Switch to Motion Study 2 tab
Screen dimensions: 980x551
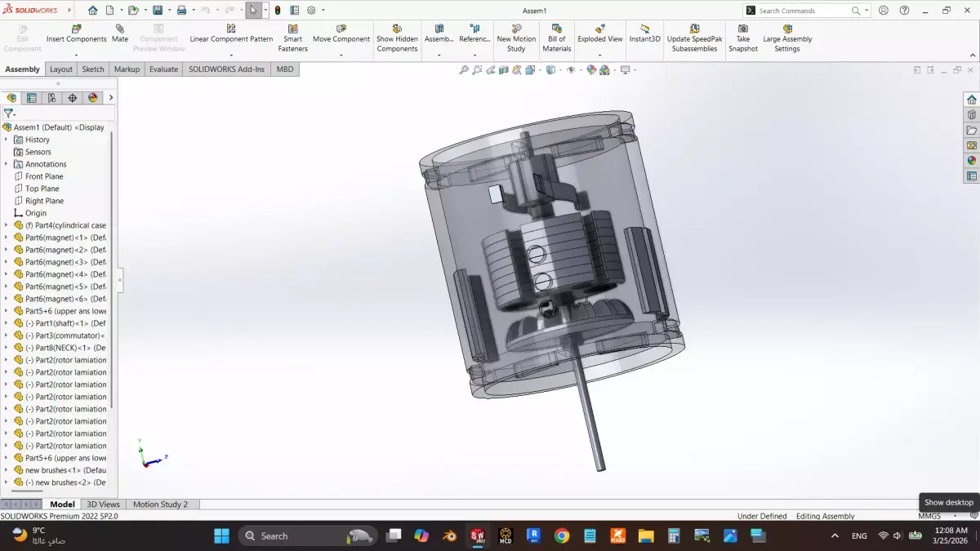pos(160,504)
